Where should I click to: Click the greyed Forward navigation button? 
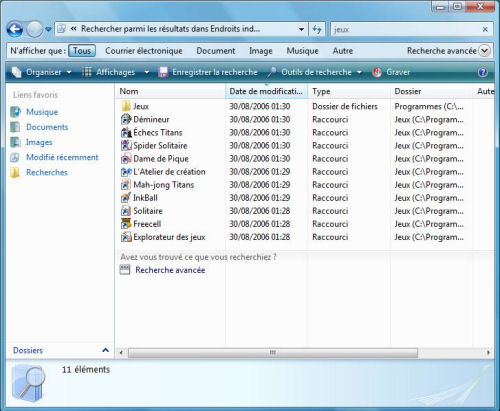(34, 29)
